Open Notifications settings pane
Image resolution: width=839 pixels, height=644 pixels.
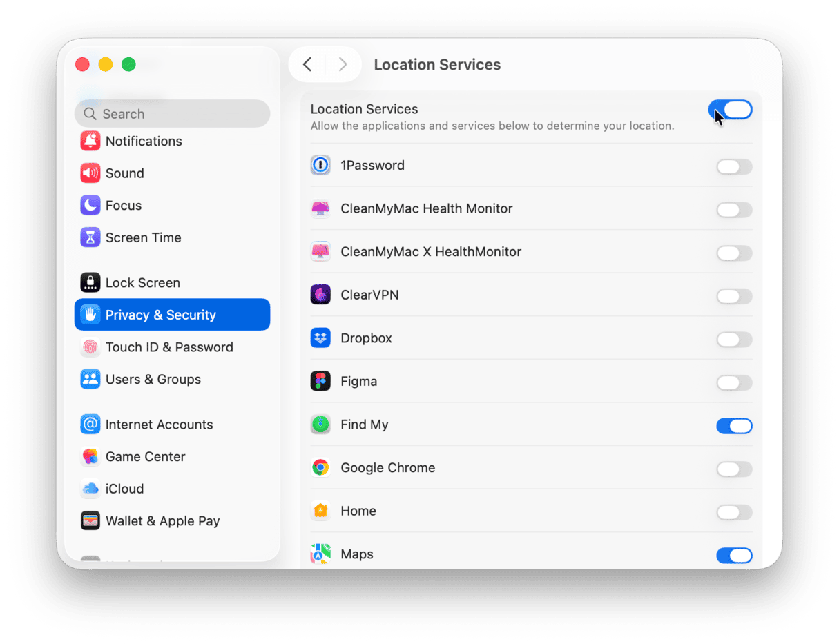click(x=172, y=141)
